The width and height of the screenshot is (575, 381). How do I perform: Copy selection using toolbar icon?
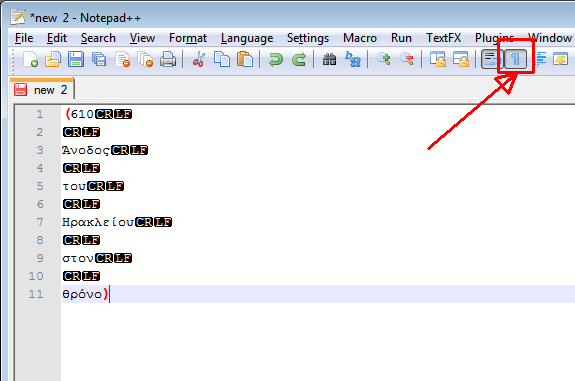pos(221,59)
